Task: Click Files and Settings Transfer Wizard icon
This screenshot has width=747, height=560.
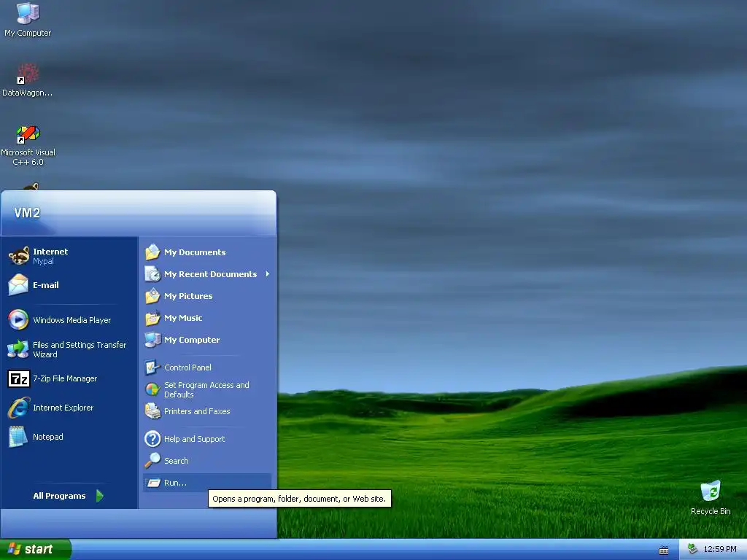Action: (x=18, y=349)
